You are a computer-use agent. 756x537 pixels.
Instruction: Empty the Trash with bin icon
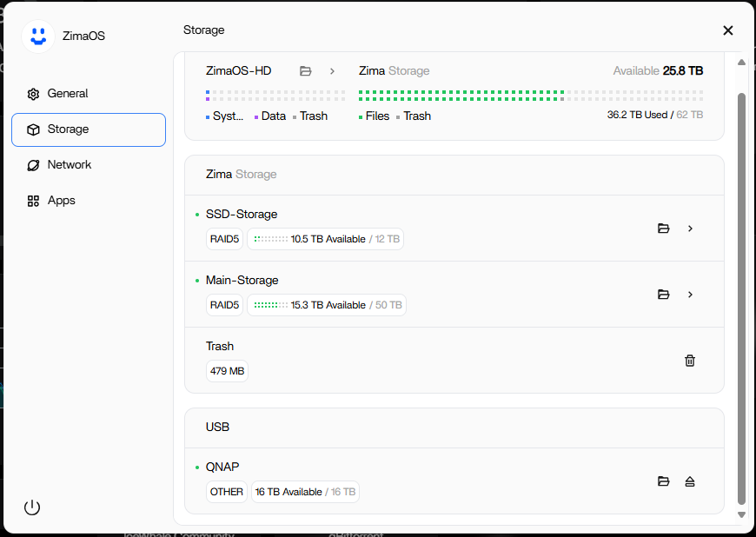click(690, 361)
